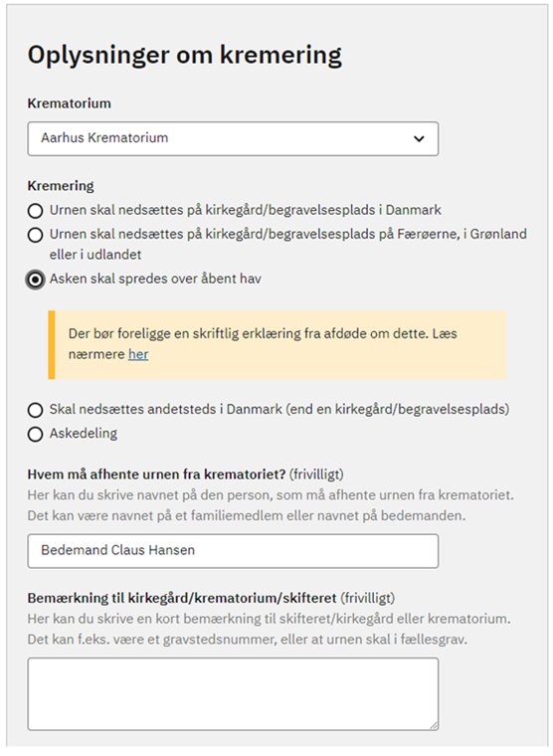Click 'Skal nedsættes andetsteds i Danmark' label text
Viewport: 553px width, 756px height.
(x=166, y=410)
